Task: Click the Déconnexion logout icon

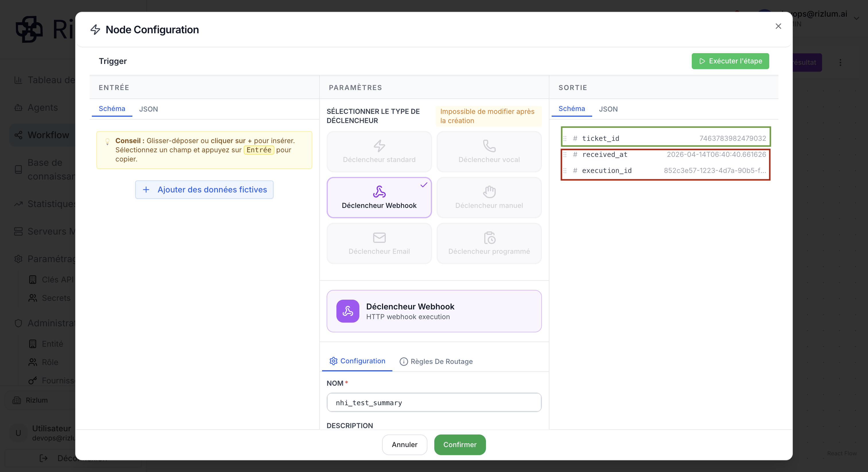Action: tap(43, 458)
